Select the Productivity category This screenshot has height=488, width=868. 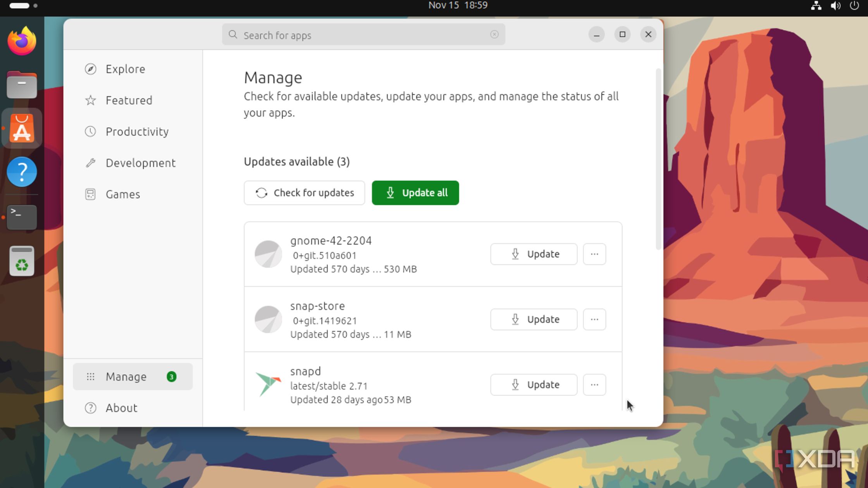pyautogui.click(x=133, y=132)
